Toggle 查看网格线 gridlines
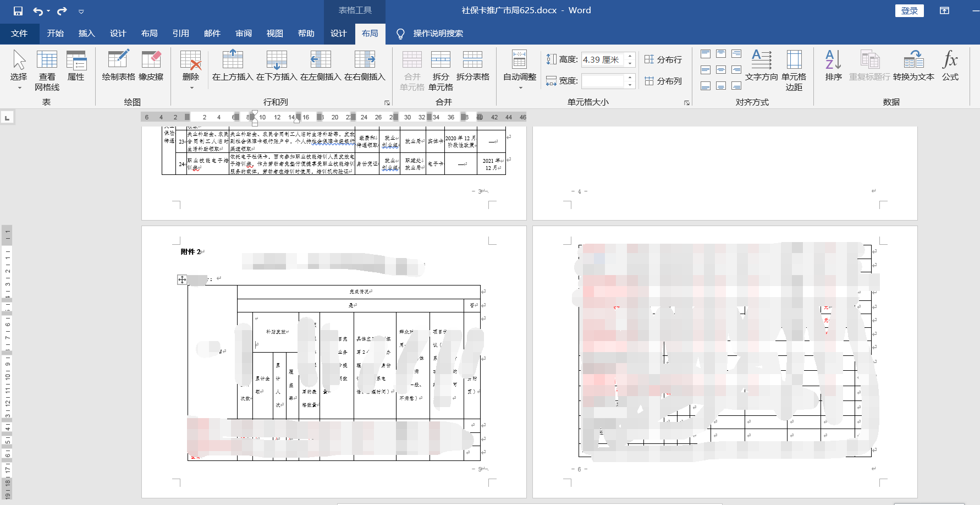The image size is (980, 505). pos(47,70)
